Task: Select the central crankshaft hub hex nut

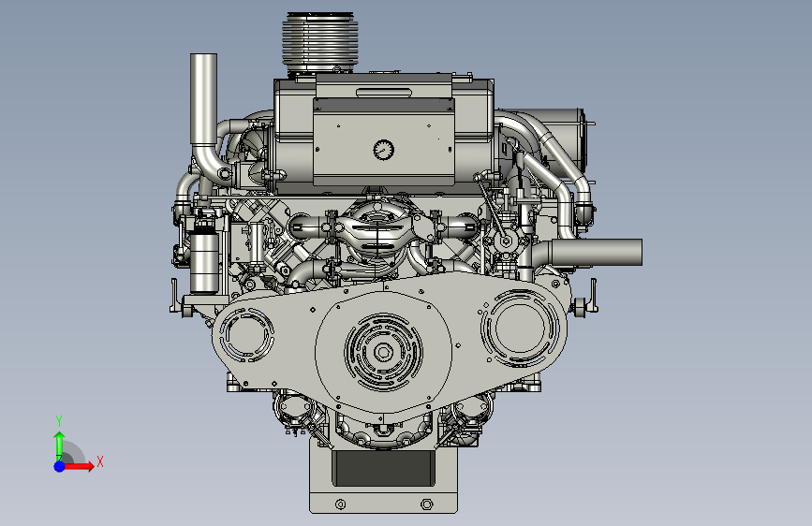Action: [383, 353]
